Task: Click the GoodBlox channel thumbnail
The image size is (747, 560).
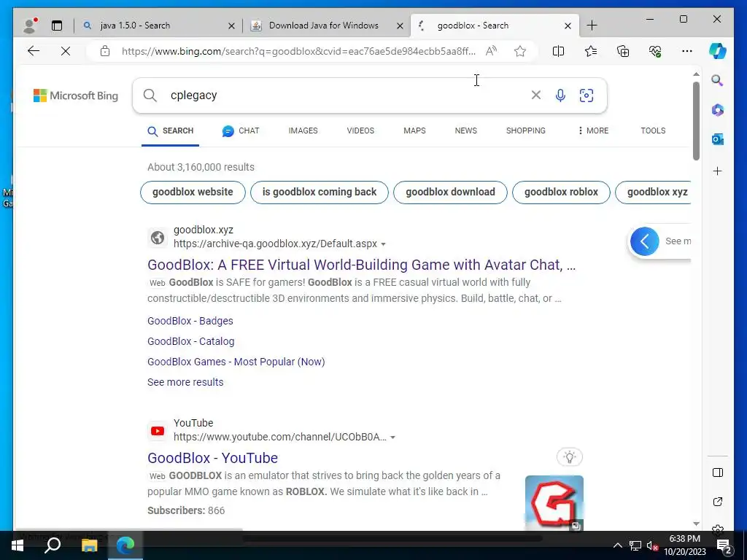Action: pyautogui.click(x=554, y=503)
